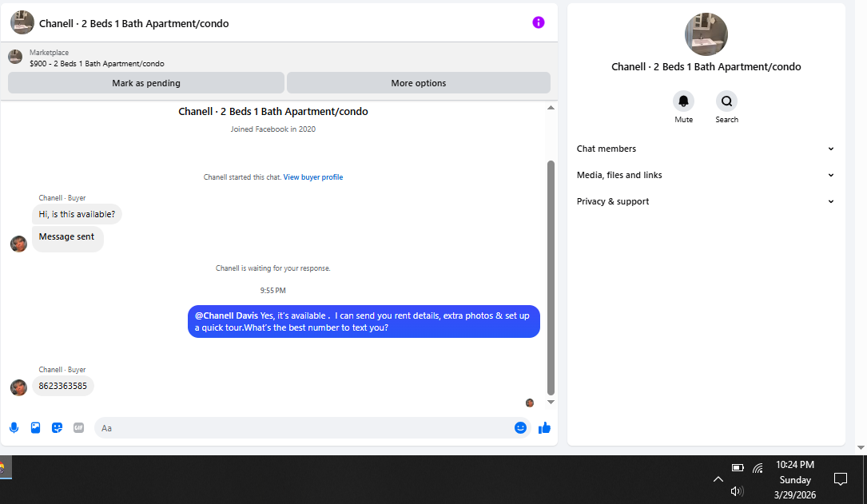Open the sticker picker icon
Image resolution: width=867 pixels, height=504 pixels.
[x=57, y=428]
